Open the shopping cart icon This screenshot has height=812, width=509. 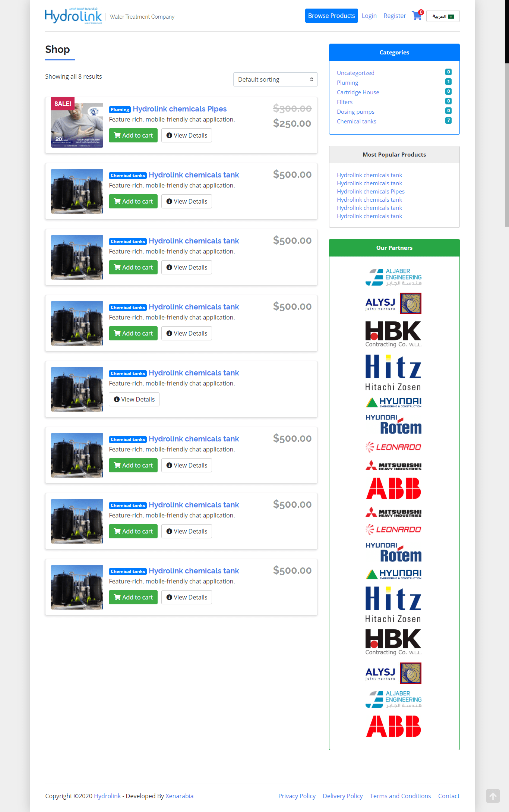pyautogui.click(x=417, y=16)
